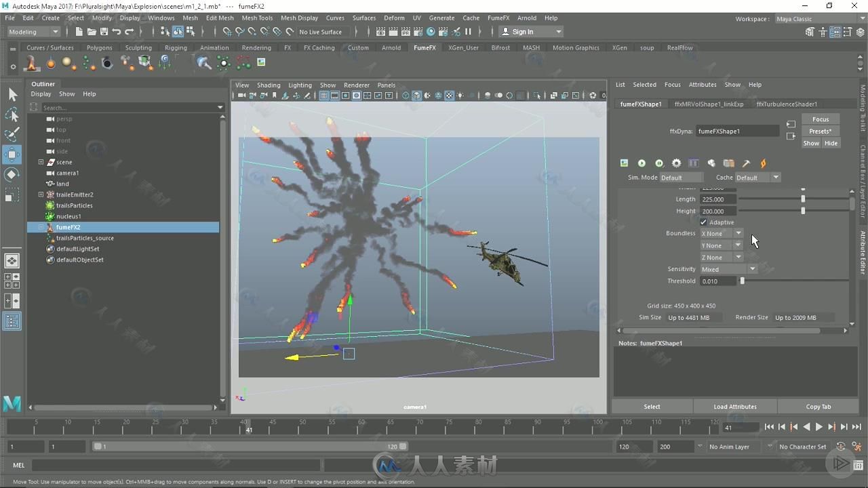
Task: Click the input connections icon beside ffxDyna
Action: pyautogui.click(x=791, y=125)
